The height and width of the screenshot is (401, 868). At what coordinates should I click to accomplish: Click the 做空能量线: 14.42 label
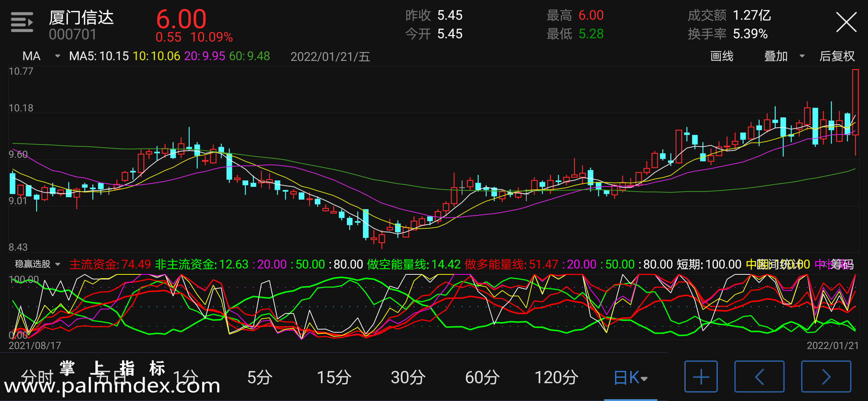point(414,264)
